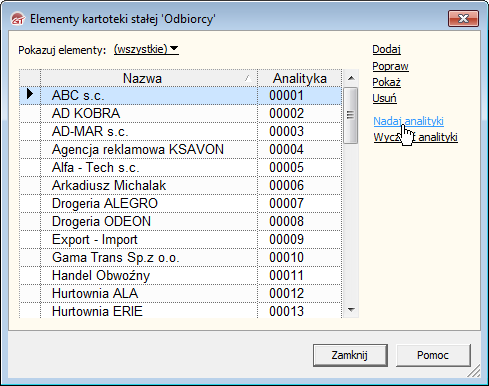Click the Dodaj link
Screen dimensions: 489x386
(x=386, y=49)
